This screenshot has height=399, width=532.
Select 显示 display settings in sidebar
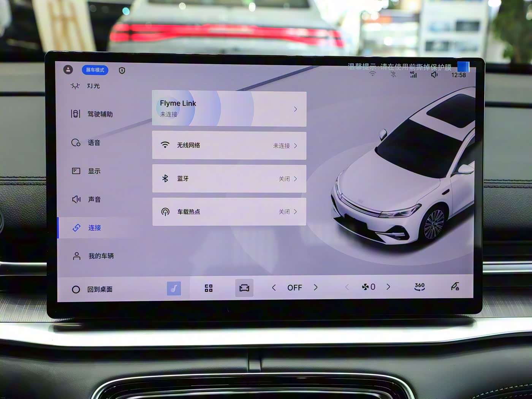pyautogui.click(x=94, y=171)
